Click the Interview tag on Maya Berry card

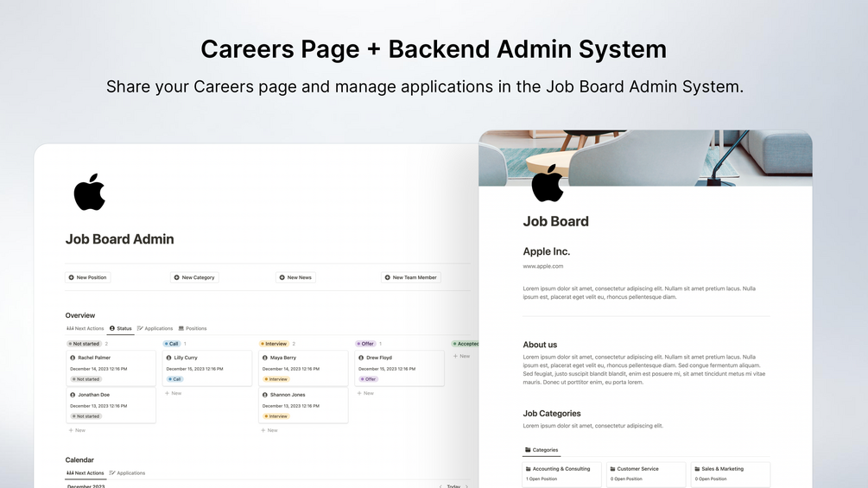276,379
